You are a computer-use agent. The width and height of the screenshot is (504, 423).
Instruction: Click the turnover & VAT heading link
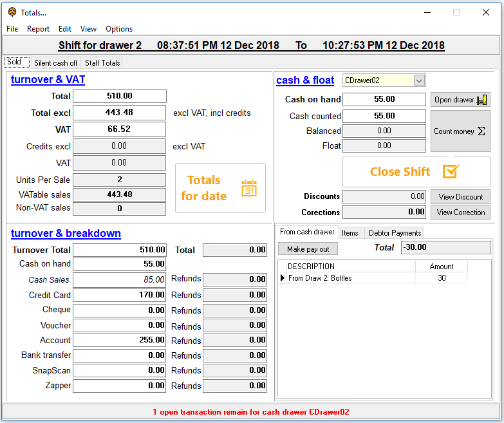48,79
